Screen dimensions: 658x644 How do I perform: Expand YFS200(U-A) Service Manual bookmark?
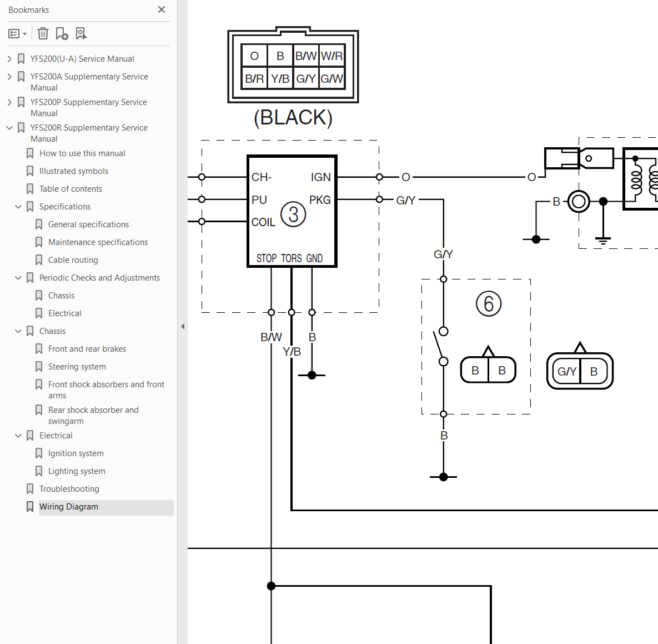click(x=9, y=59)
